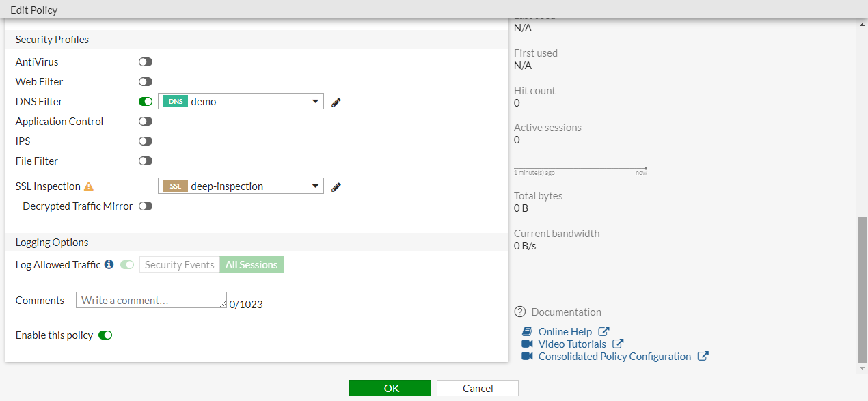Select the All Sessions logging option

pyautogui.click(x=252, y=264)
